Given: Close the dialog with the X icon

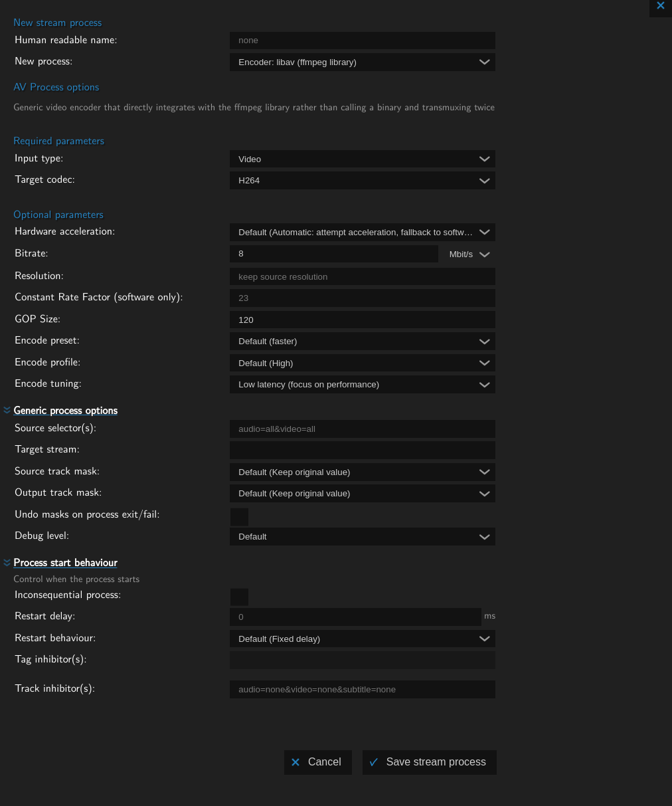Looking at the screenshot, I should pyautogui.click(x=660, y=6).
